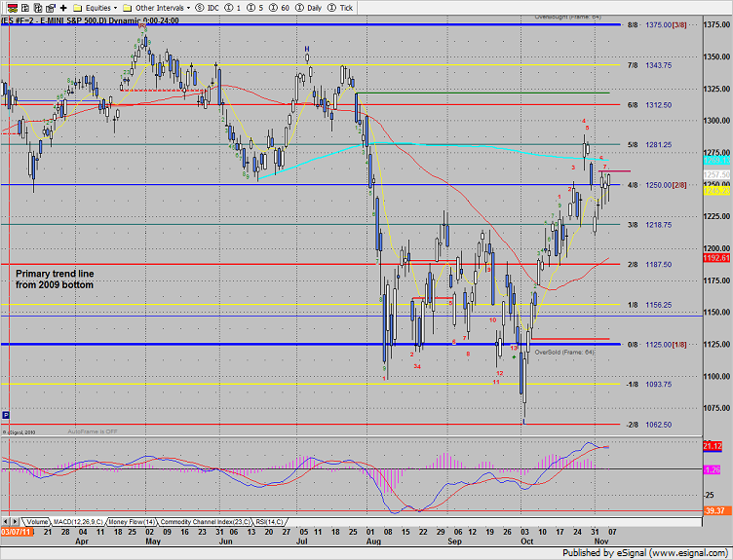The width and height of the screenshot is (733, 560).
Task: Switch to Commodity Channel Index(23,C) tab
Action: click(x=206, y=522)
